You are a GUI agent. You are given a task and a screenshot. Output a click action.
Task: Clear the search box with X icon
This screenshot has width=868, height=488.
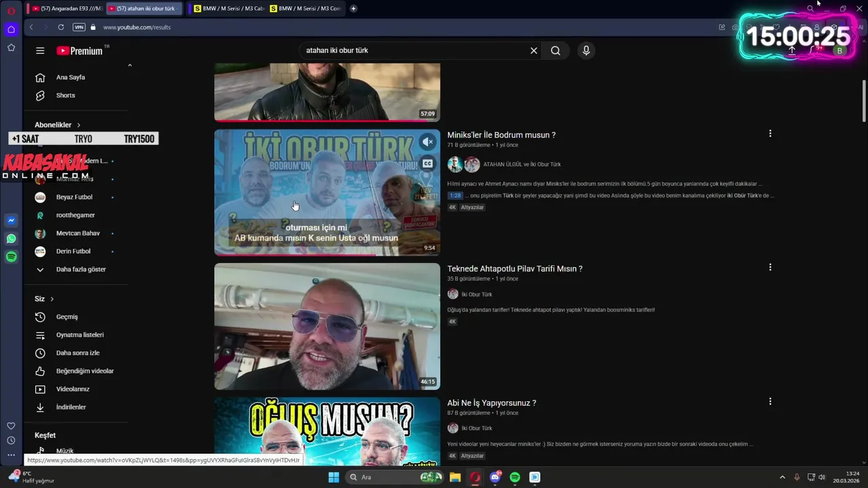point(534,51)
